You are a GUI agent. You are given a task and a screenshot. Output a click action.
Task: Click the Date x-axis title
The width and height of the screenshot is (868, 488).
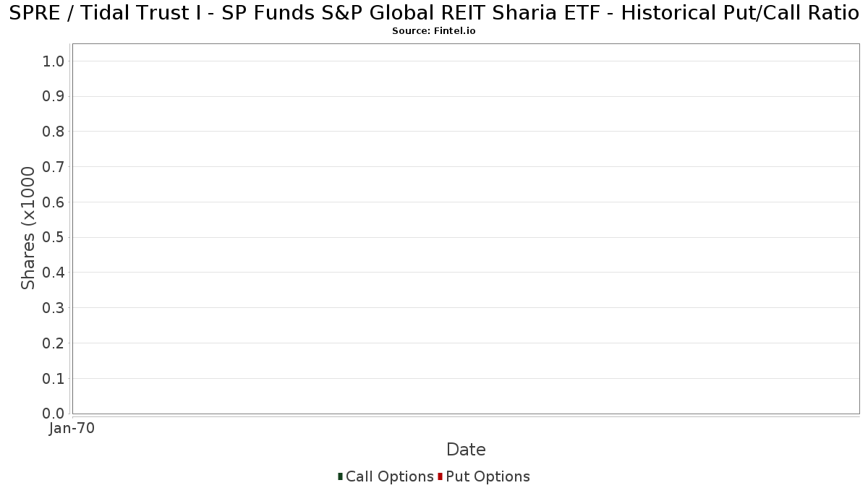(466, 450)
